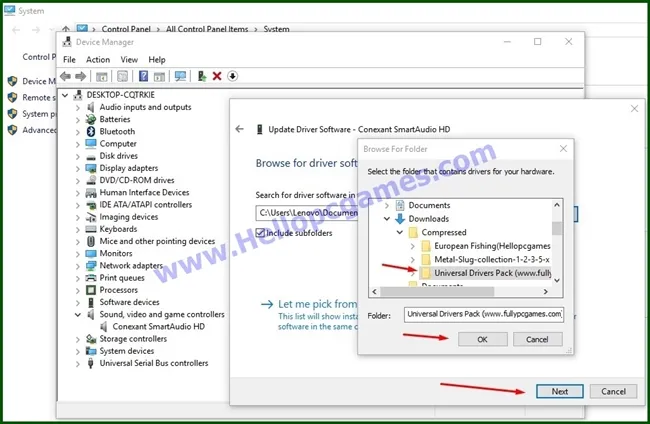Go back using Update Driver wizard arrow
The image size is (650, 424).
point(240,129)
